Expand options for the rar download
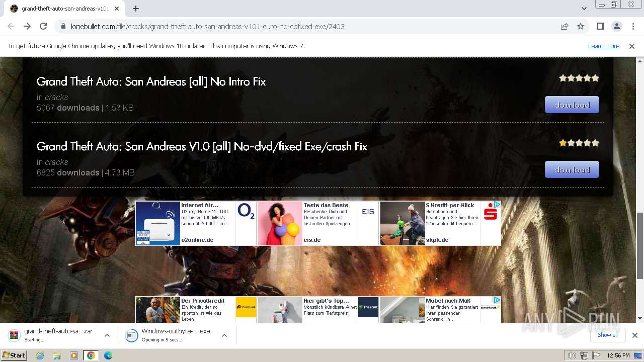Image resolution: width=644 pixels, height=362 pixels. point(107,335)
